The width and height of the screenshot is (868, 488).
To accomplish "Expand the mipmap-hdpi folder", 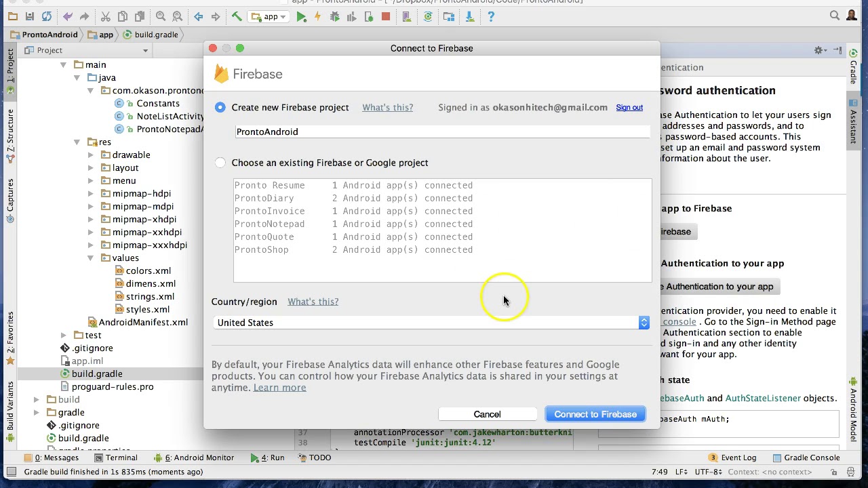I will pos(90,194).
